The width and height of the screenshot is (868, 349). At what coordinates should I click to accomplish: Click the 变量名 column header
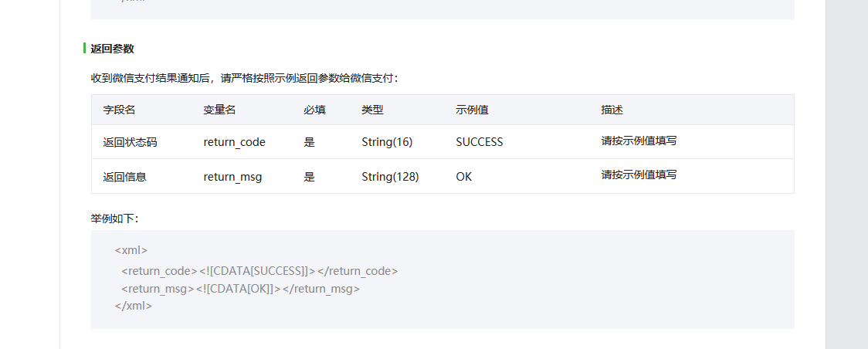click(x=219, y=110)
